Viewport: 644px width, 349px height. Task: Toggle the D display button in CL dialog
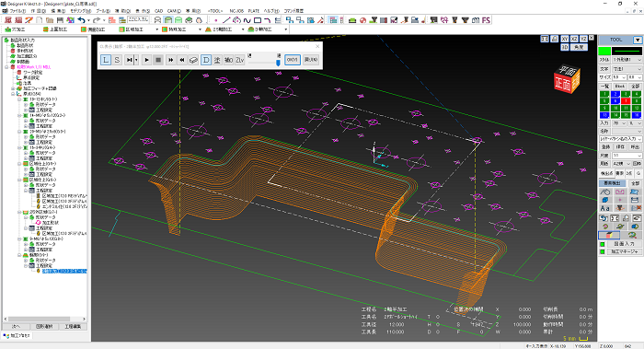coord(206,60)
